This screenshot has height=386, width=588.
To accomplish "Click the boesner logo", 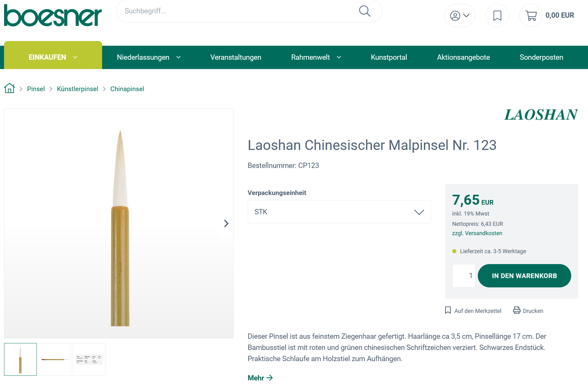I will pyautogui.click(x=53, y=16).
